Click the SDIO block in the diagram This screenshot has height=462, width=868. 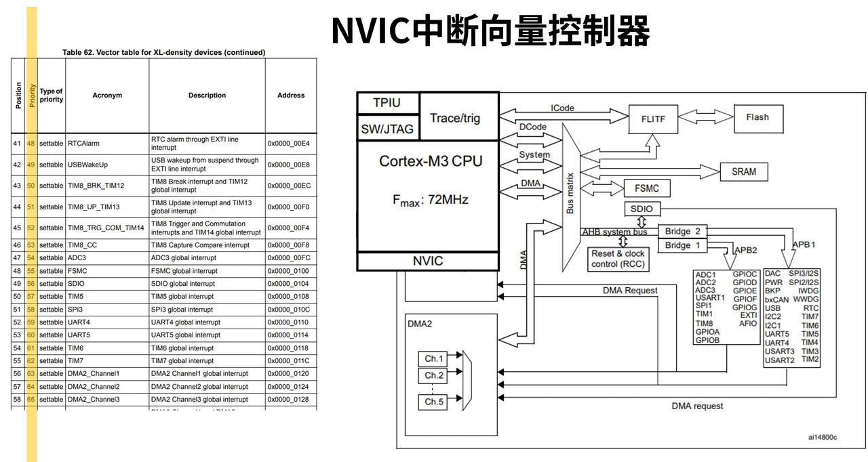pos(642,209)
